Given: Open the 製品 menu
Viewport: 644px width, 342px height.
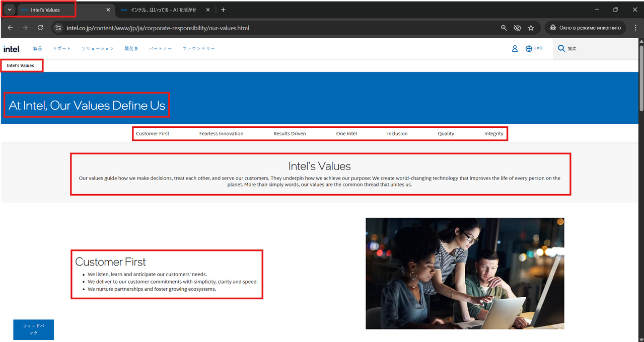Looking at the screenshot, I should 38,49.
